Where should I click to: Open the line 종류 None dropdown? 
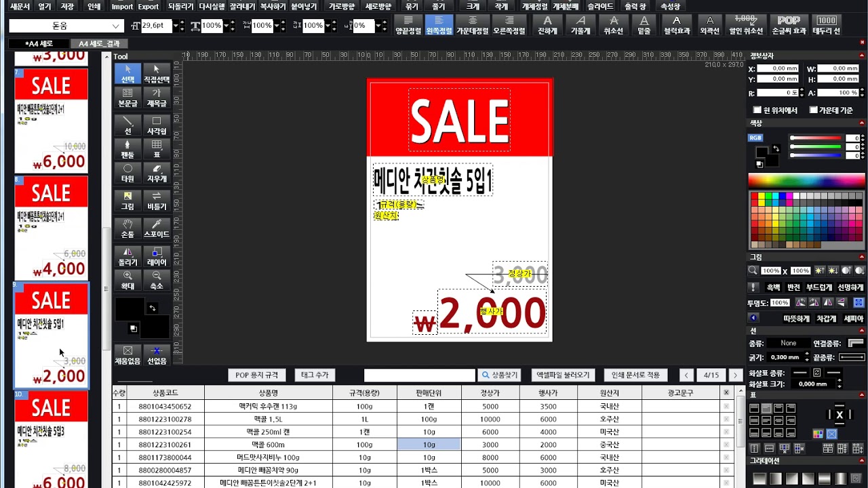(x=789, y=344)
